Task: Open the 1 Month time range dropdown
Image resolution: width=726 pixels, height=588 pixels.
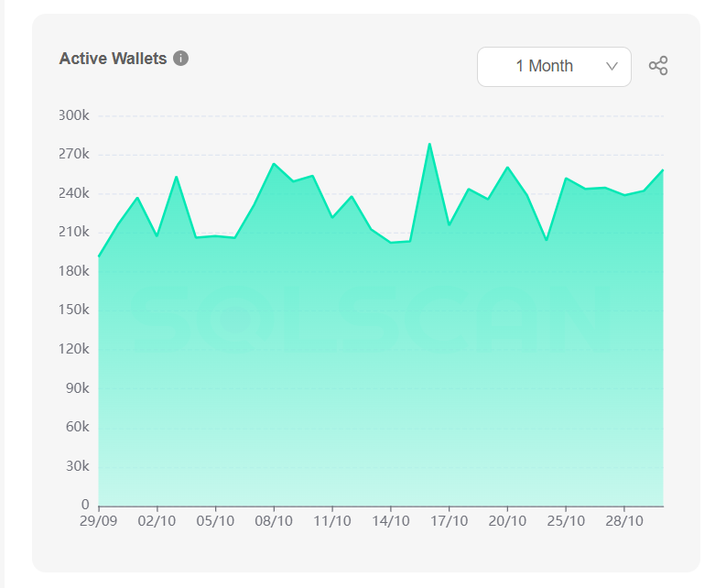Action: (x=554, y=67)
